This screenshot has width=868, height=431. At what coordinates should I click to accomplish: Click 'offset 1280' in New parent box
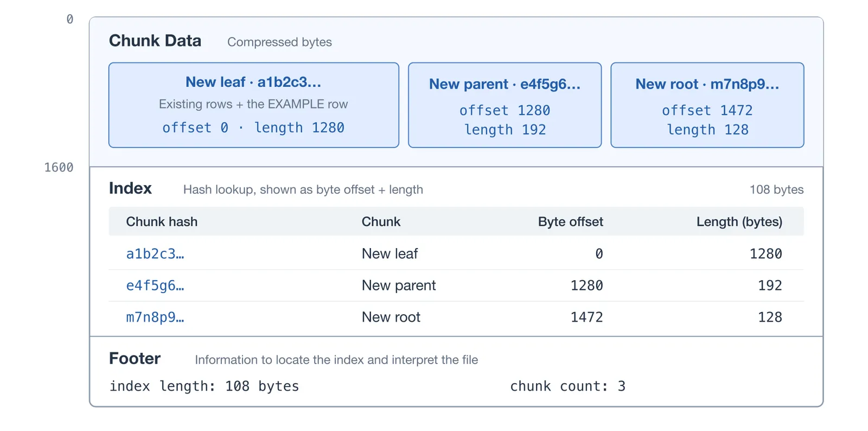(505, 110)
